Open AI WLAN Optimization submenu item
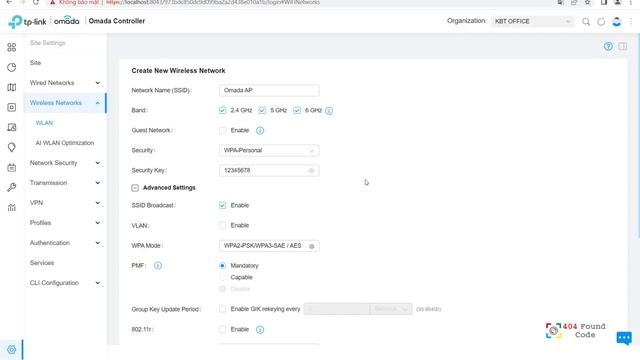This screenshot has height=360, width=640. click(x=65, y=143)
